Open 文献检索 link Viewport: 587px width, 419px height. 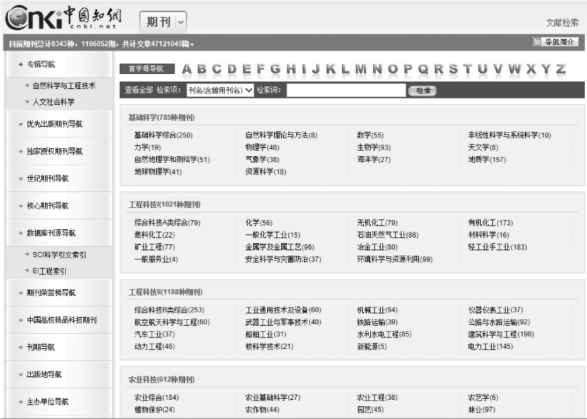(562, 23)
